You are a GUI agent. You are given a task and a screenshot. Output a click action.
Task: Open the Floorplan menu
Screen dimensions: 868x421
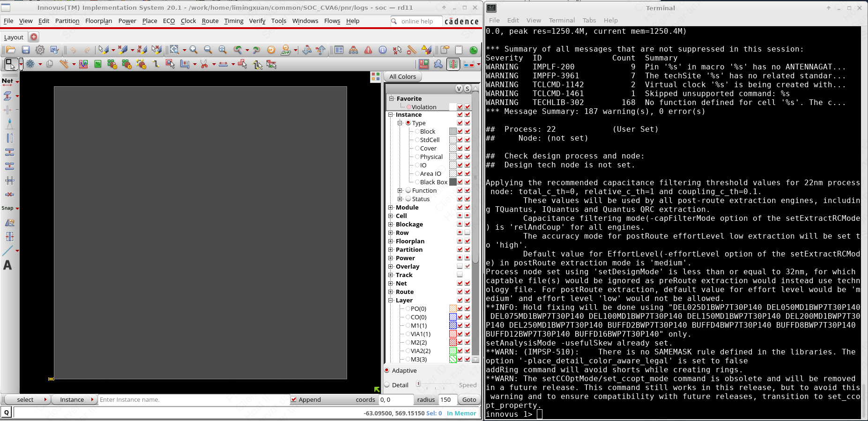pyautogui.click(x=98, y=21)
